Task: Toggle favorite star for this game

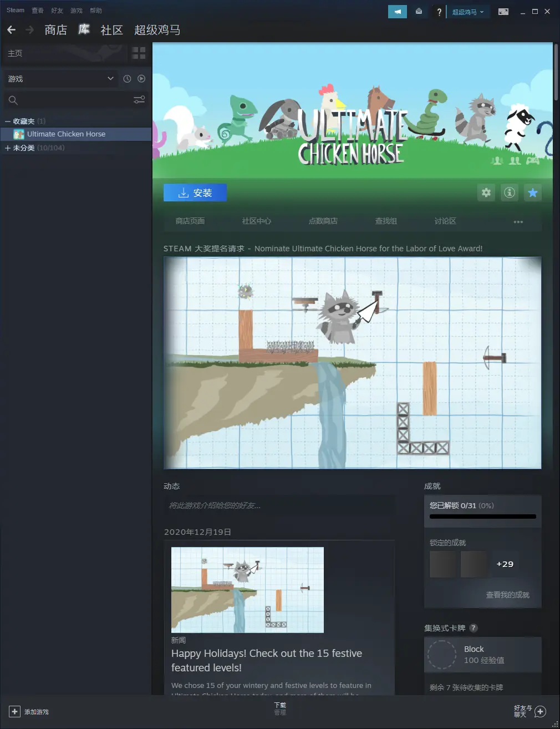Action: [533, 193]
